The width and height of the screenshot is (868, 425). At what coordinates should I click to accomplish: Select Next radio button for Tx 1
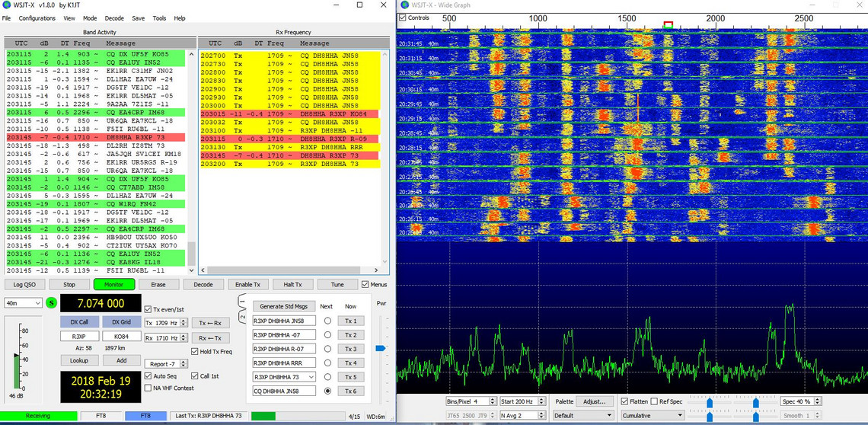tap(327, 321)
